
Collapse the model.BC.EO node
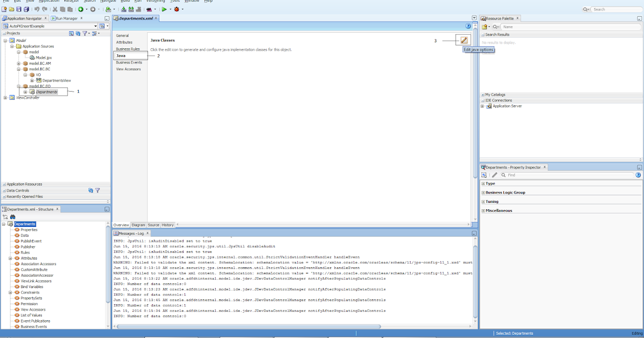[x=18, y=86]
